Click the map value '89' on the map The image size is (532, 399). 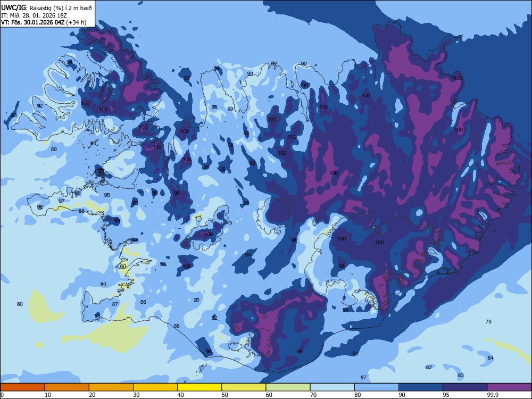pyautogui.click(x=54, y=149)
